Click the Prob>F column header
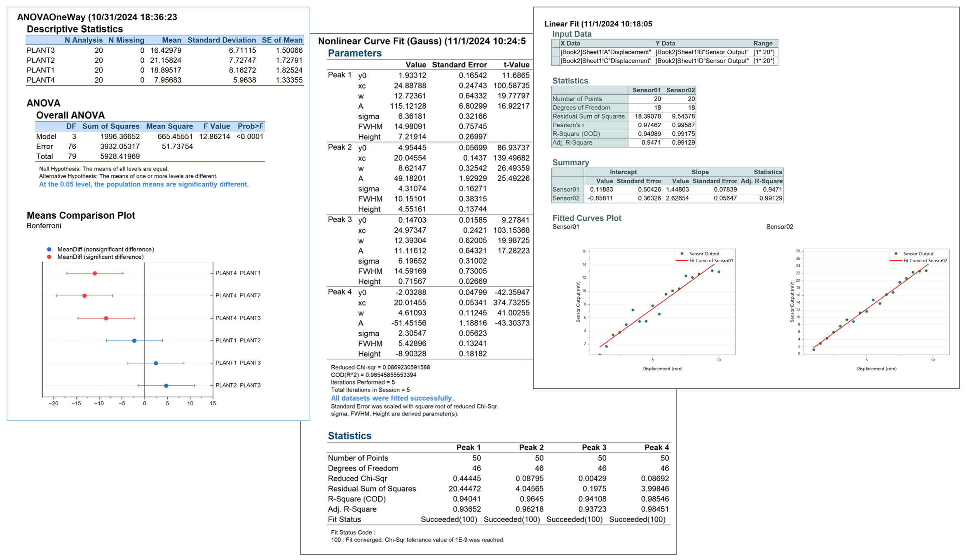This screenshot has height=560, width=968. point(250,126)
